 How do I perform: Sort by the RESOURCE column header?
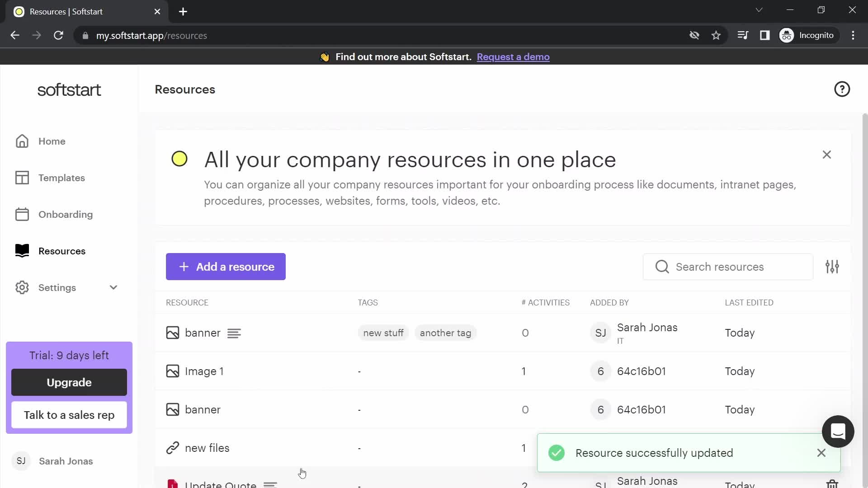tap(187, 302)
